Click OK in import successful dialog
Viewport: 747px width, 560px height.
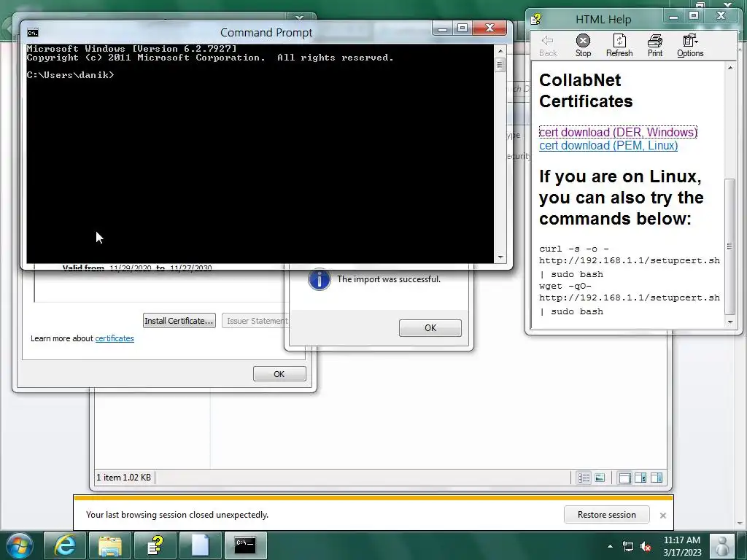[x=430, y=327]
